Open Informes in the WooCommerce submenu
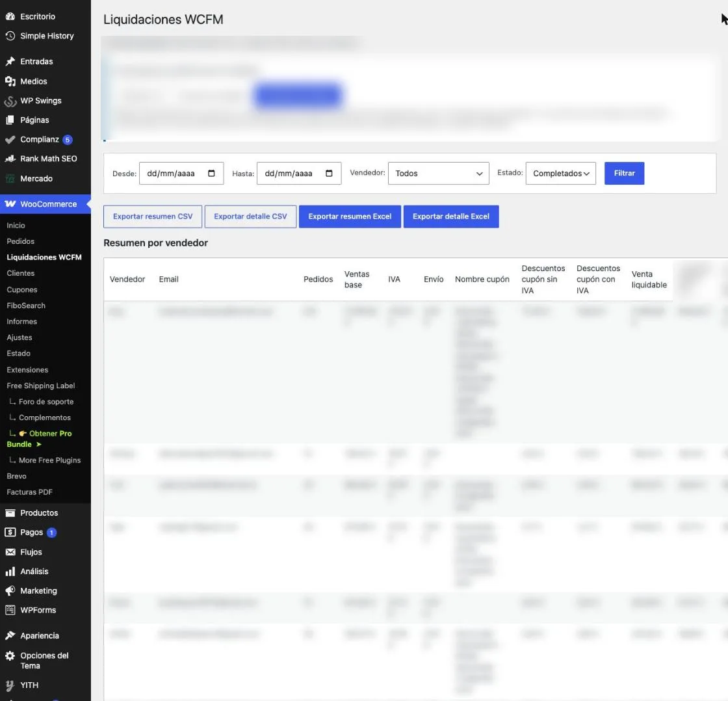Screen dimensions: 728x701 pos(22,321)
